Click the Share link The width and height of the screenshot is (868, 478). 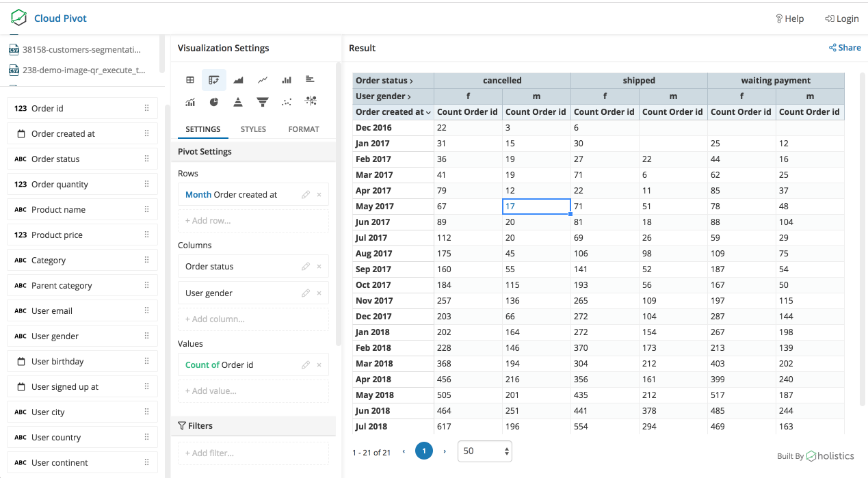tap(845, 48)
